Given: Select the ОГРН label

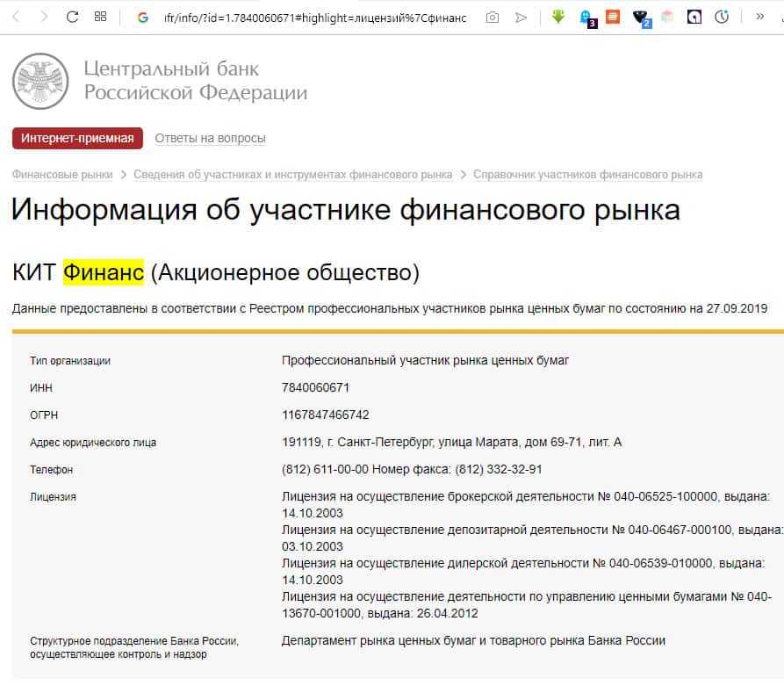Looking at the screenshot, I should pos(44,415).
